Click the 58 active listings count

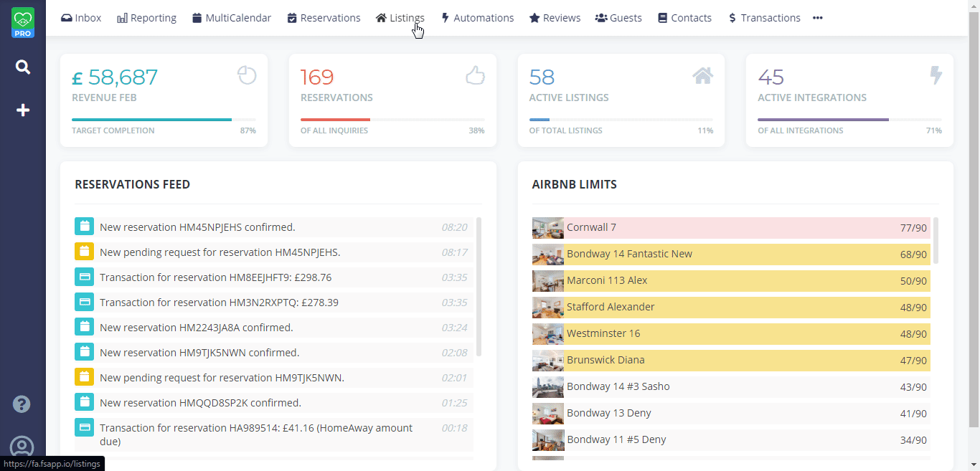click(x=542, y=77)
